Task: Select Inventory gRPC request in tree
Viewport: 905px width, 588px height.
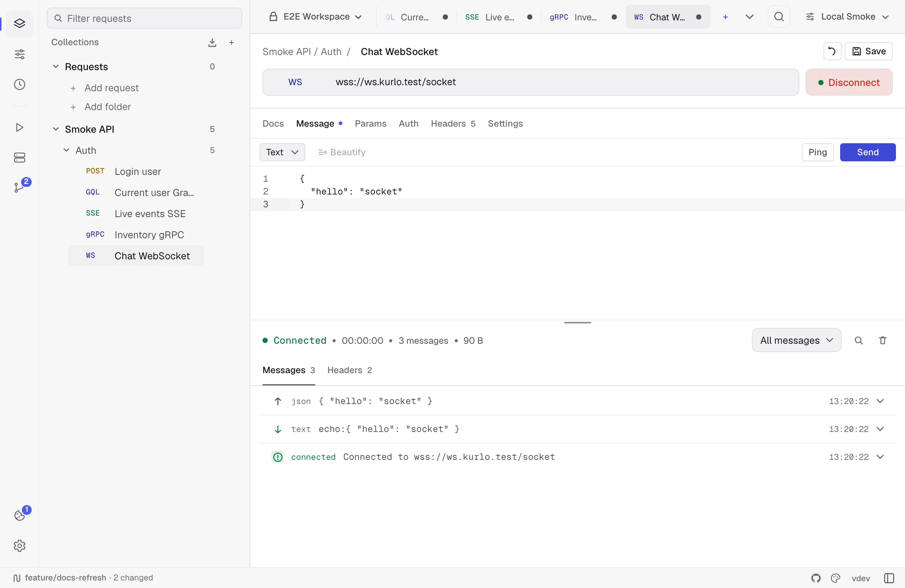Action: (136, 235)
